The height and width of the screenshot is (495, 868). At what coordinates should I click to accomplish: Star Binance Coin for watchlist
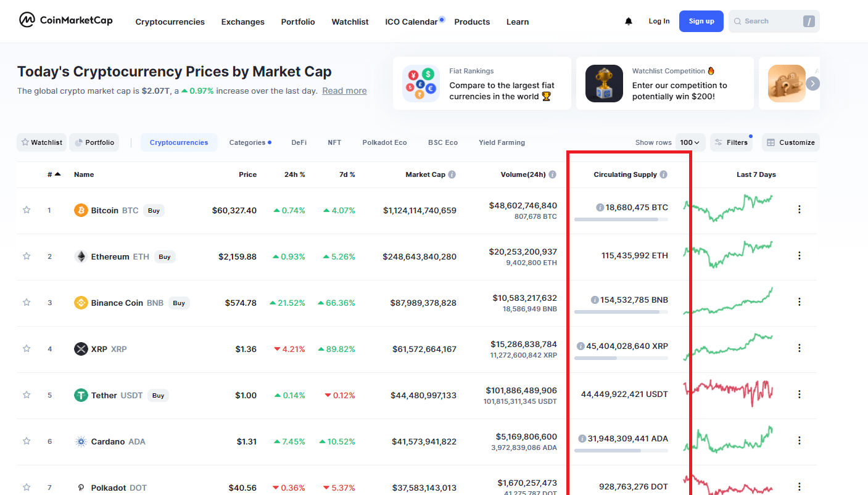click(27, 302)
